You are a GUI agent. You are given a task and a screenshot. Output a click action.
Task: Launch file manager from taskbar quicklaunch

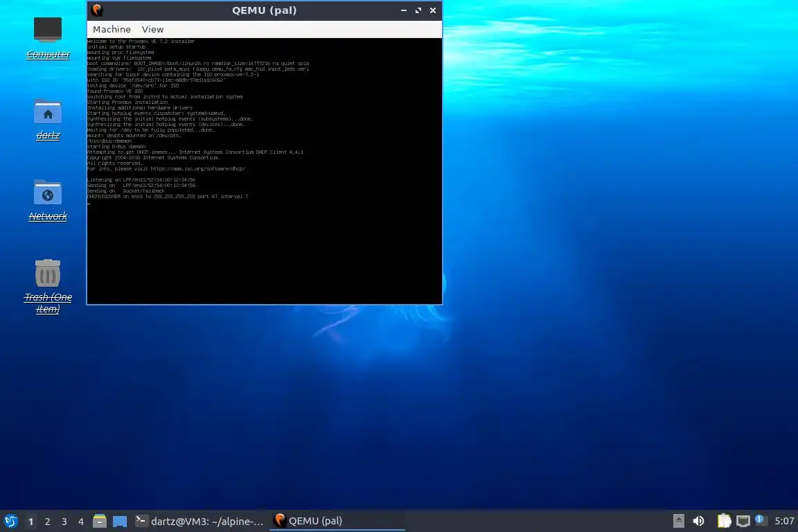[100, 521]
